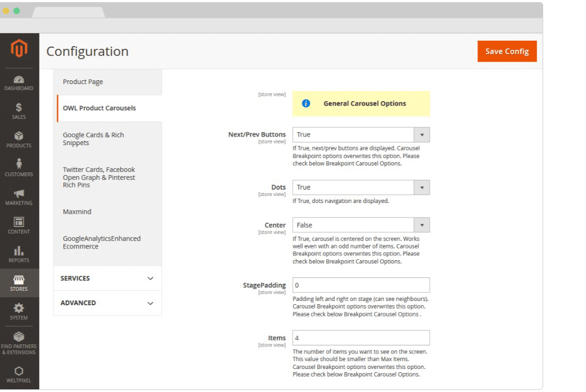Image resolution: width=586 pixels, height=392 pixels.
Task: Go to Products box icon
Action: (x=19, y=137)
